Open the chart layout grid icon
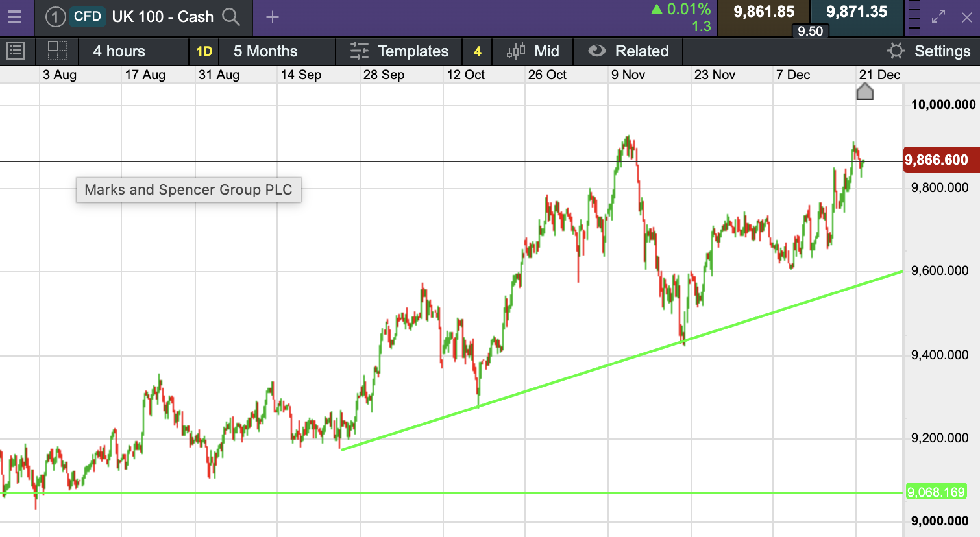Image resolution: width=980 pixels, height=537 pixels. [x=57, y=51]
